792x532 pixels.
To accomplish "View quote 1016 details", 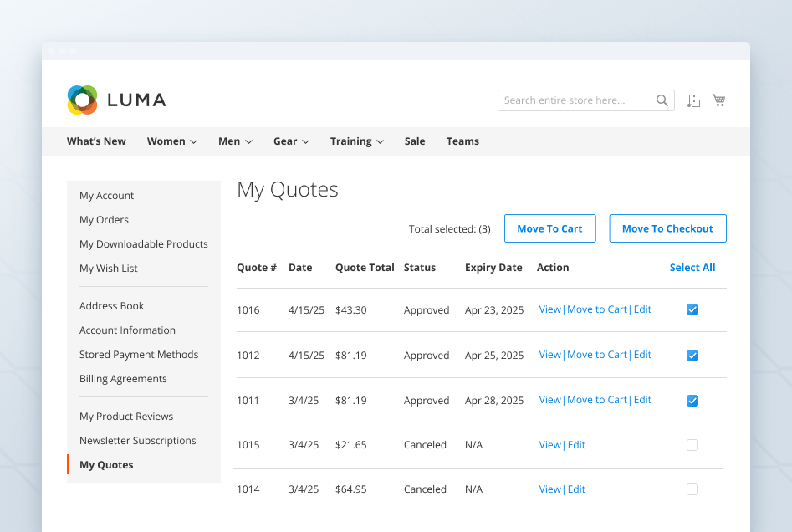I will tap(549, 309).
